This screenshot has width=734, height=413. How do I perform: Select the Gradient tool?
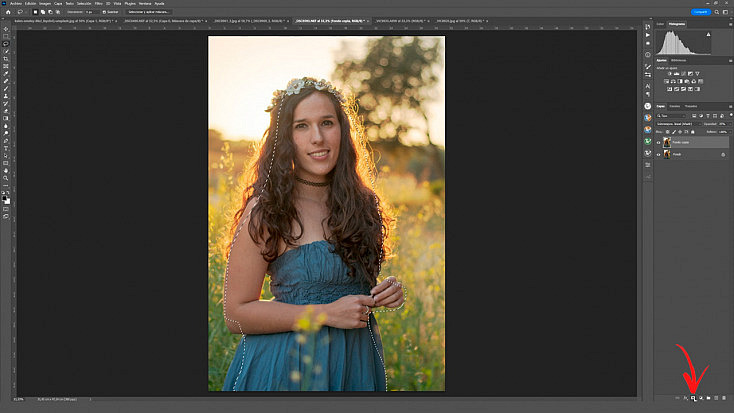[x=6, y=118]
